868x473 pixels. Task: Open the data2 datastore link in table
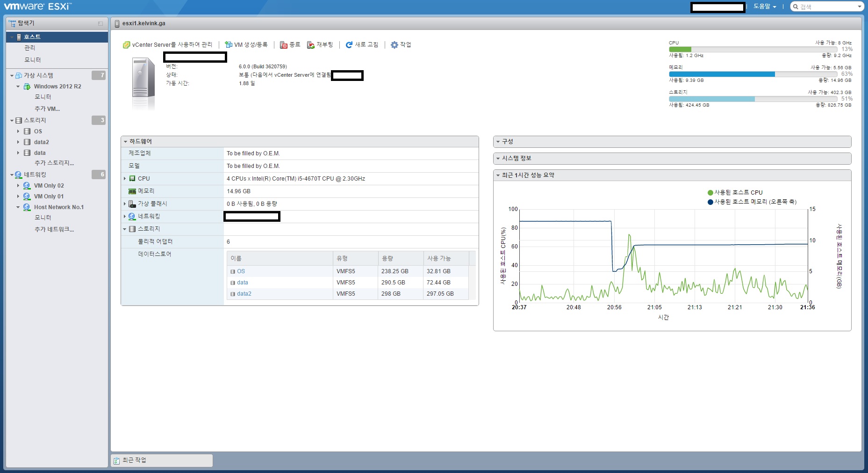tap(244, 294)
